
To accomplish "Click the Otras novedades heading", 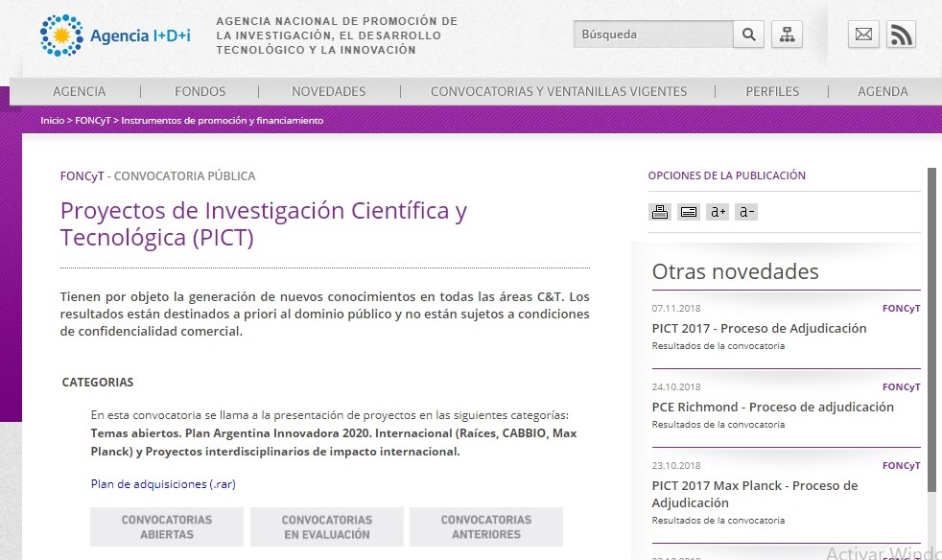I will (x=736, y=271).
